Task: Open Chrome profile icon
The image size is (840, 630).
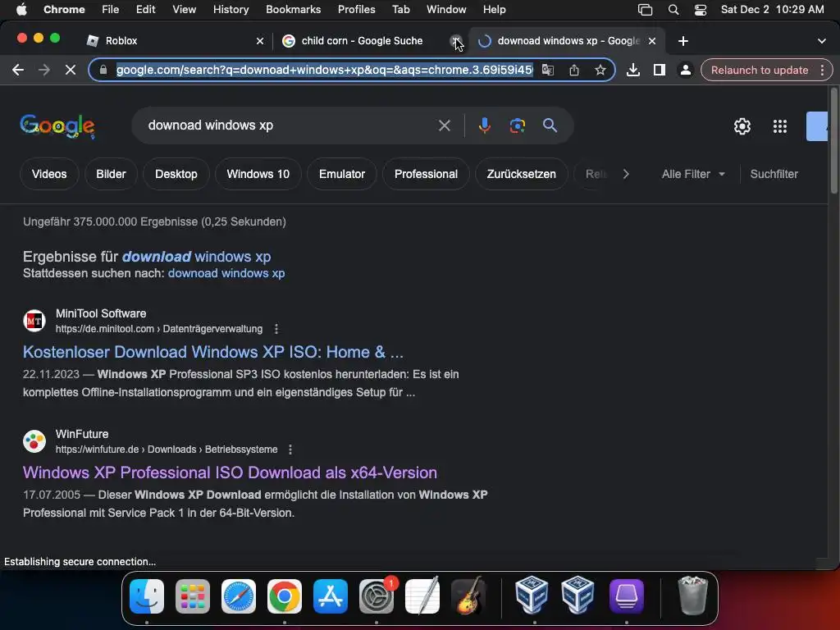Action: [685, 71]
